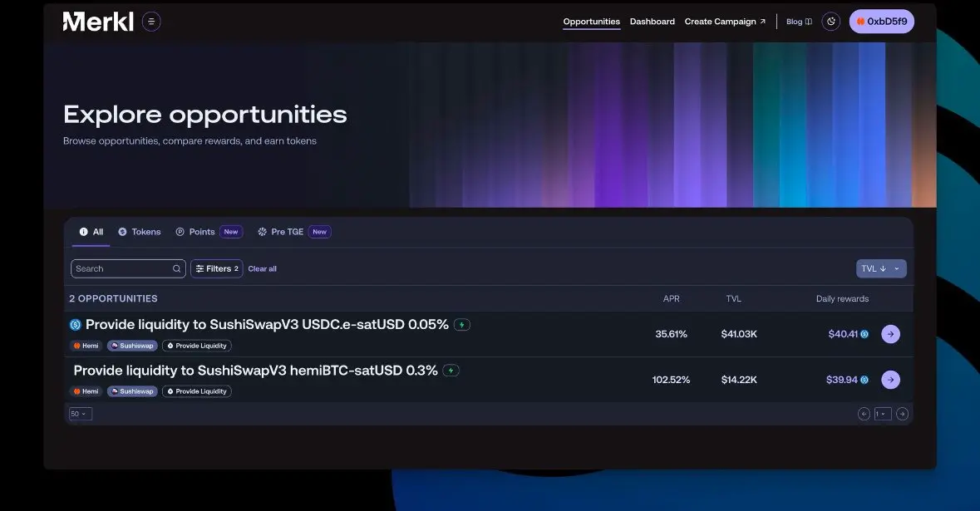Screen dimensions: 980x511
Task: Open the Create Campaign link
Action: click(725, 22)
